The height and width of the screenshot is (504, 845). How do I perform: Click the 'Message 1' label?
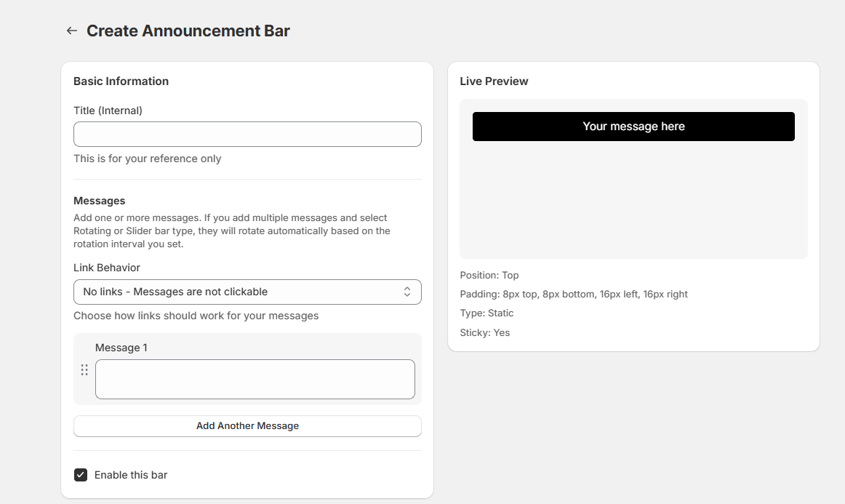click(121, 348)
